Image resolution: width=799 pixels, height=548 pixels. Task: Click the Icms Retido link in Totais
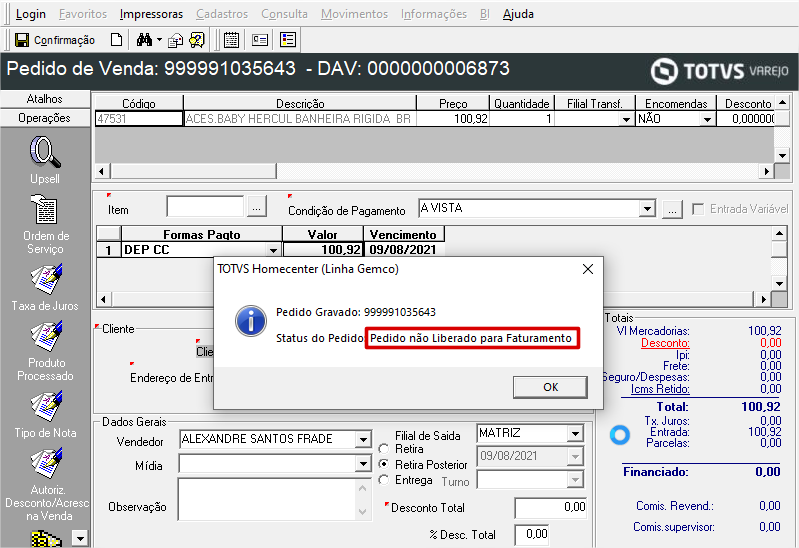[660, 389]
